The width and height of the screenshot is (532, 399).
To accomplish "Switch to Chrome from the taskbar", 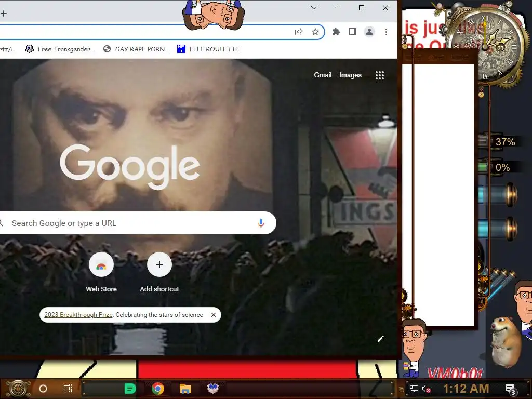I will [x=158, y=389].
